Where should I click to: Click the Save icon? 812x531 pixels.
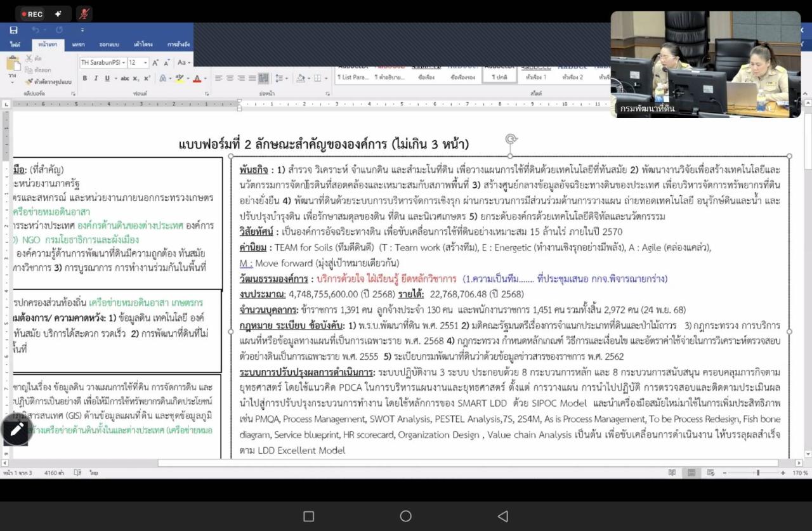tap(13, 30)
